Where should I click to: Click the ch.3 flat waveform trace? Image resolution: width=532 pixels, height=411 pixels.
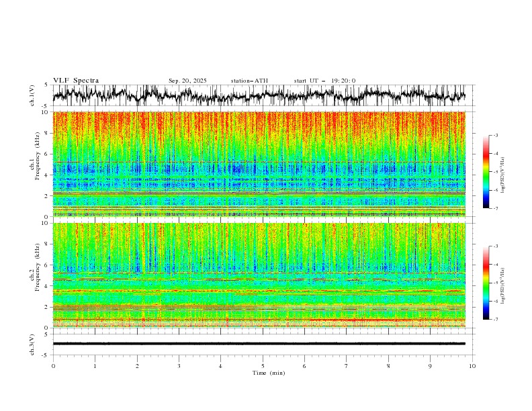coord(259,344)
